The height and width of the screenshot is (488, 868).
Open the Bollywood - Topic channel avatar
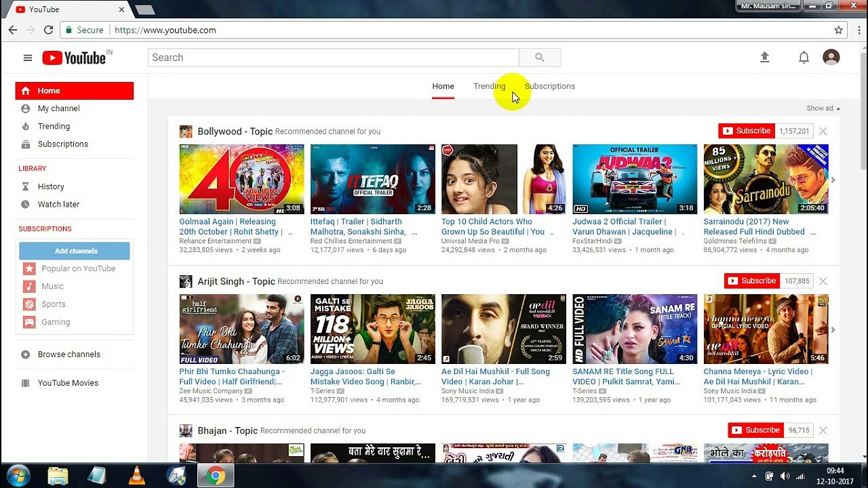[x=186, y=131]
